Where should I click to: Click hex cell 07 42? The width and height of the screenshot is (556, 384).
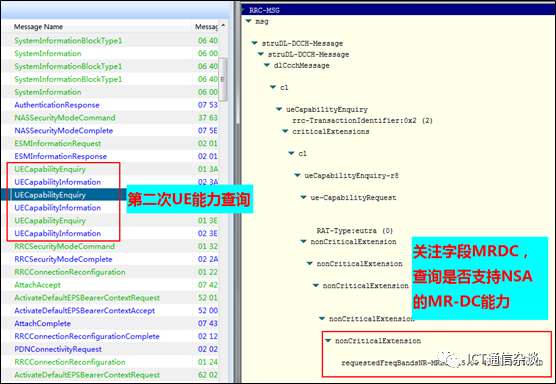tap(208, 285)
